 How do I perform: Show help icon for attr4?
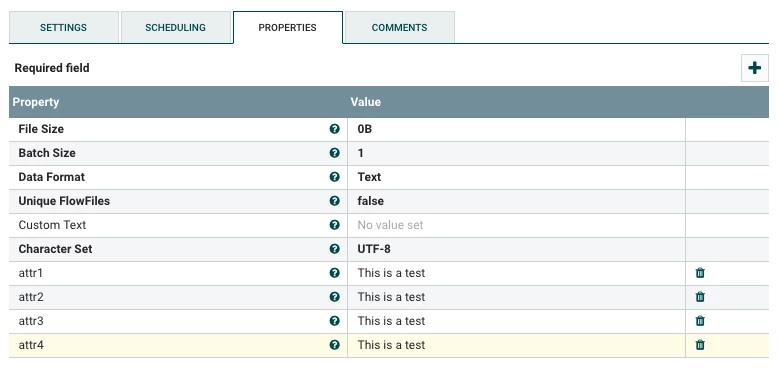pos(334,345)
